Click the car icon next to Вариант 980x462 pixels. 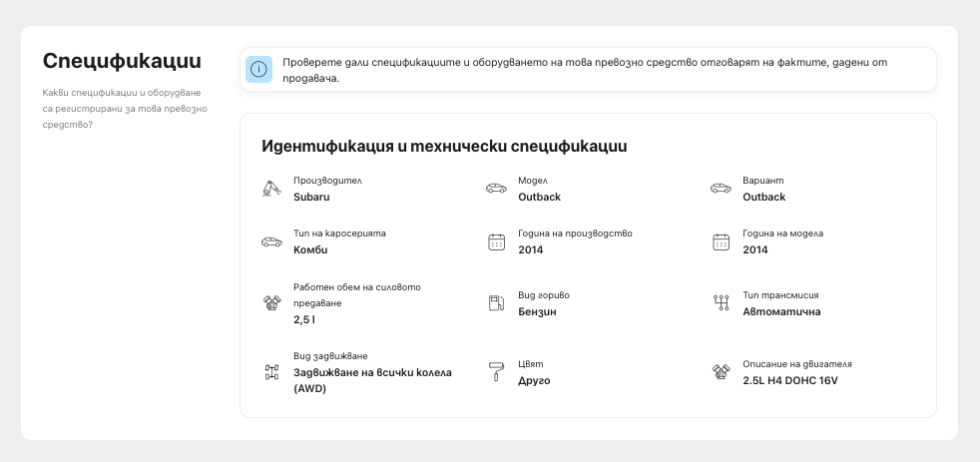pyautogui.click(x=721, y=189)
